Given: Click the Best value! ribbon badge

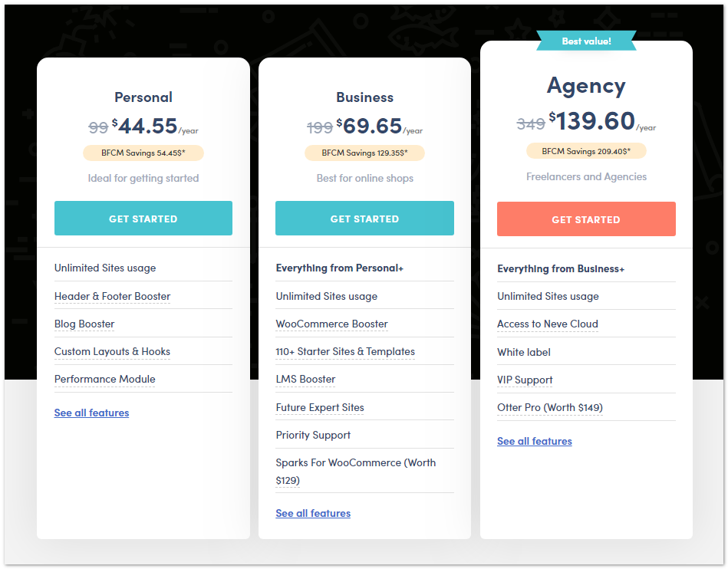Looking at the screenshot, I should (x=586, y=41).
